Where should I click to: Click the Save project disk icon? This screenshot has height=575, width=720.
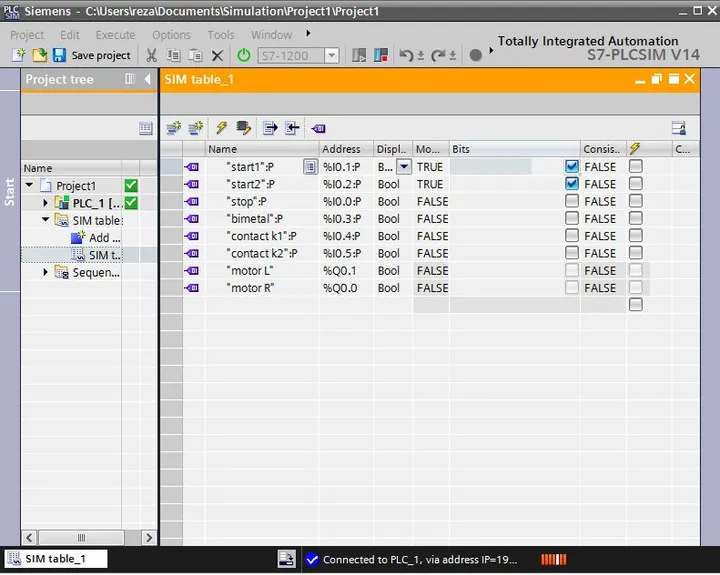[59, 55]
